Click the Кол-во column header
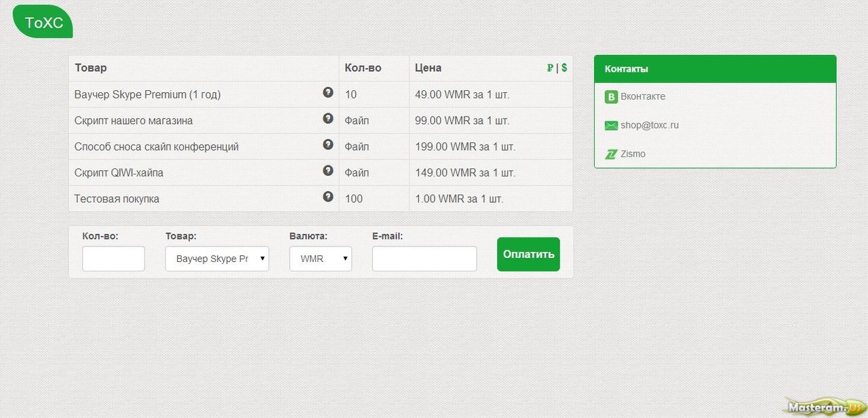Screen dimensions: 868x418 363,68
